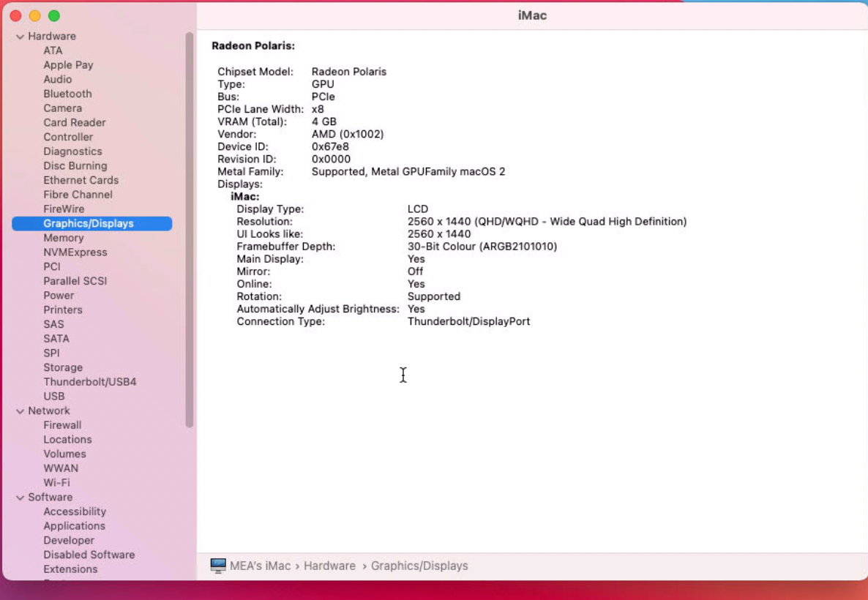
Task: Open the Storage entry
Action: [x=63, y=367]
